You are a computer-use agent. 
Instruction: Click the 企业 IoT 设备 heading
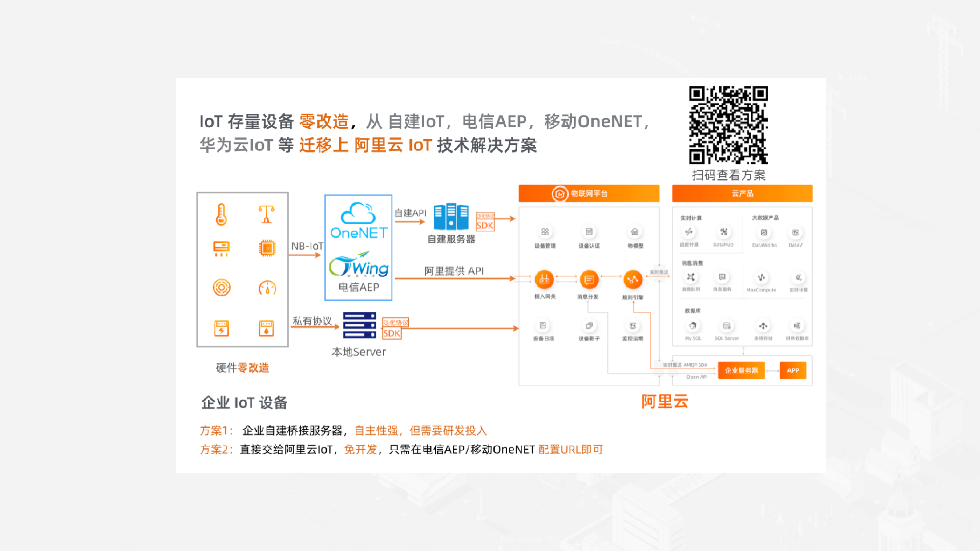[x=244, y=403]
